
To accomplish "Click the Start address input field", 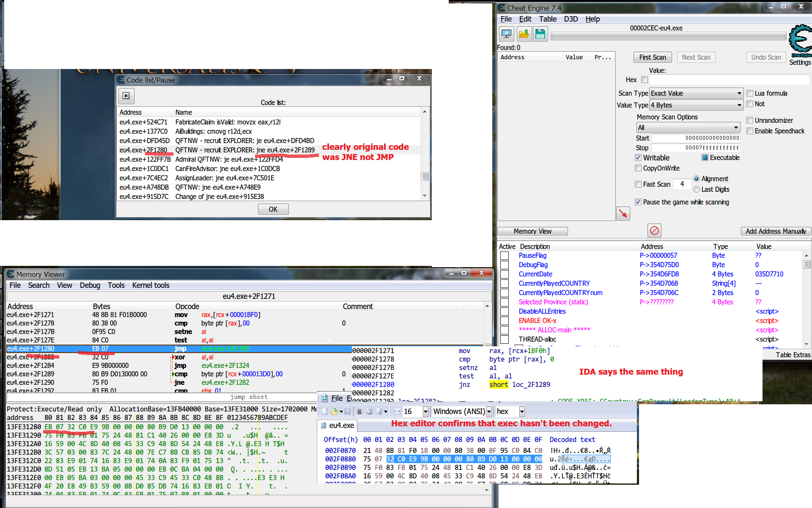I will click(696, 138).
